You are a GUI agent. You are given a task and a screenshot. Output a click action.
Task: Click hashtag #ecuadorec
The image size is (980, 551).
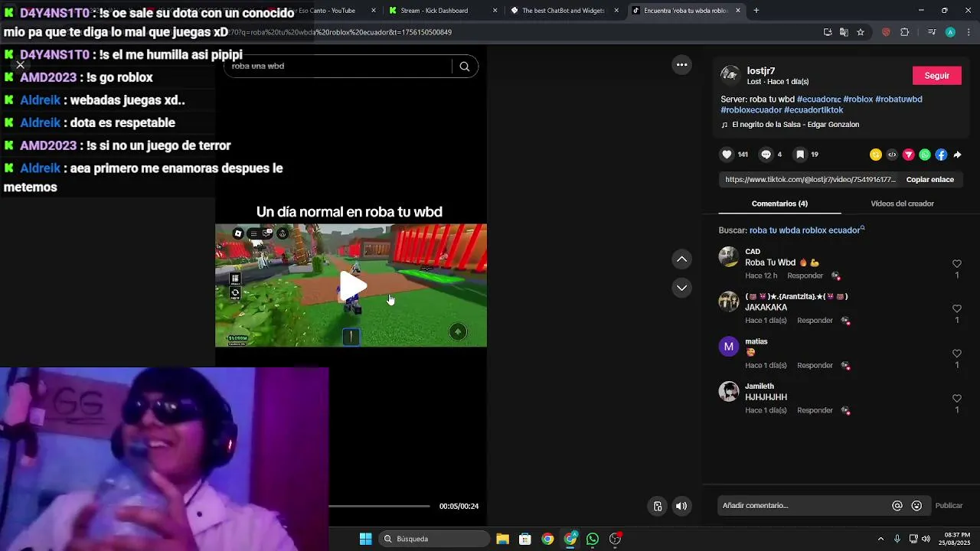pos(818,99)
